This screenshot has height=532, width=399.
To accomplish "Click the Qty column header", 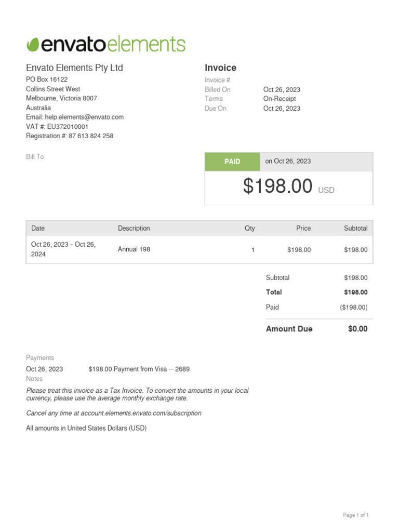I will [250, 228].
